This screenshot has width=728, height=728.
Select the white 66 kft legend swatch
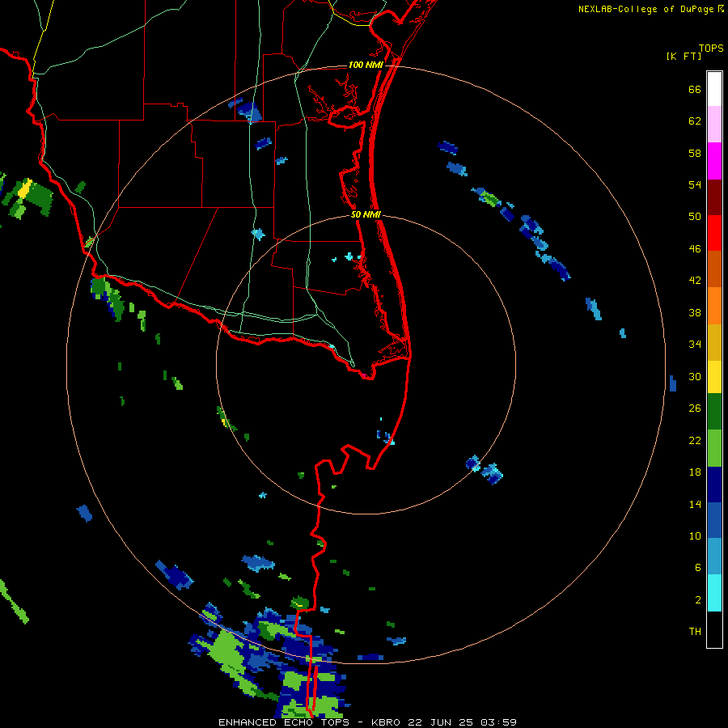click(x=714, y=89)
